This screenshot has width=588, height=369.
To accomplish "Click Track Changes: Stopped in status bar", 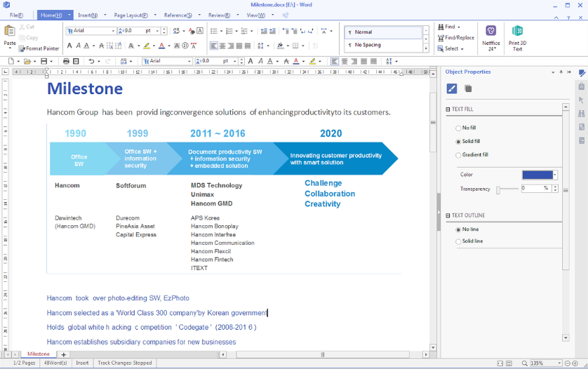I will tap(123, 363).
